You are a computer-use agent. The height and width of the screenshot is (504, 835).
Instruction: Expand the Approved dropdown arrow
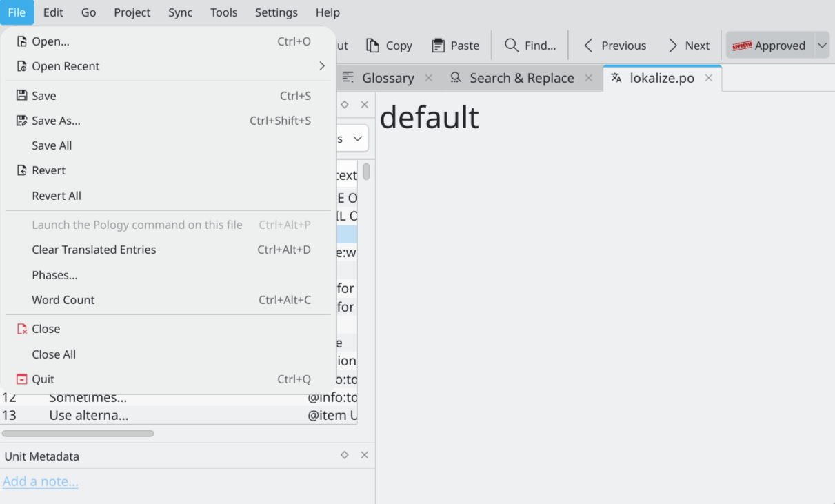[822, 46]
